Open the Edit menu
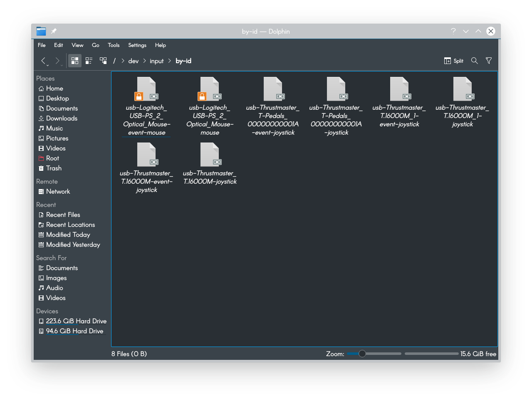532x401 pixels. [x=59, y=45]
